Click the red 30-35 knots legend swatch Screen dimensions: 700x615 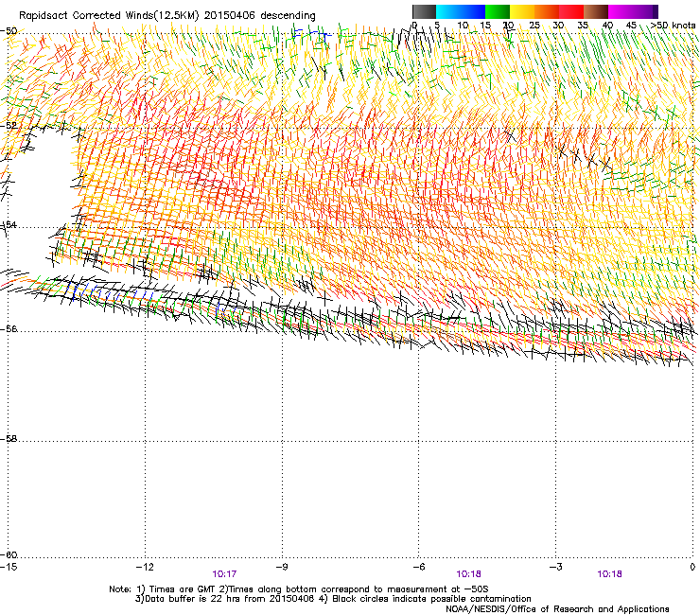pos(571,11)
